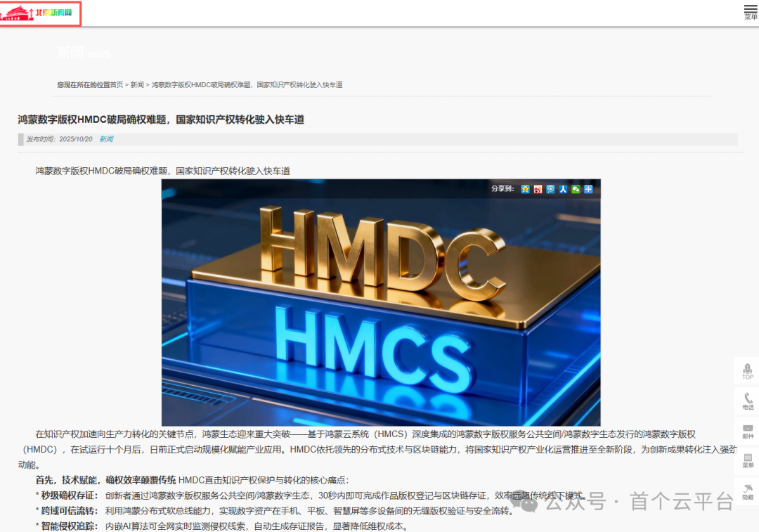Click the blue 新闻 category tag
Image resolution: width=759 pixels, height=532 pixels.
click(106, 139)
